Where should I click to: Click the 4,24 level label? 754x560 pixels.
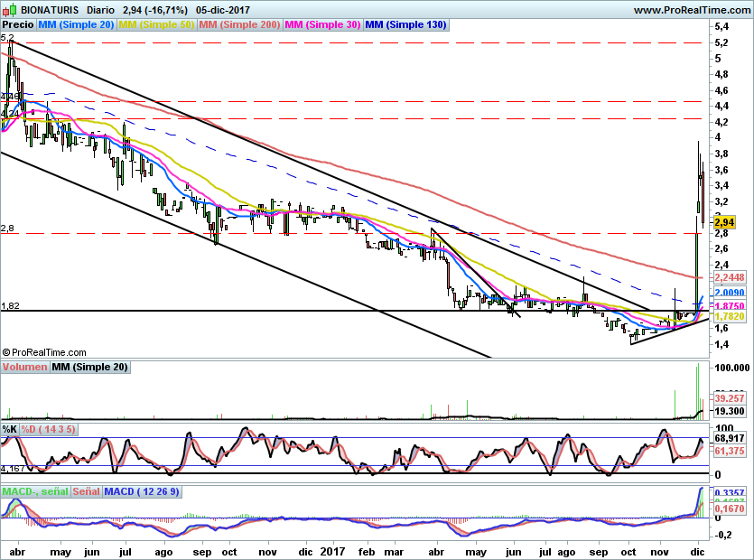[x=10, y=114]
